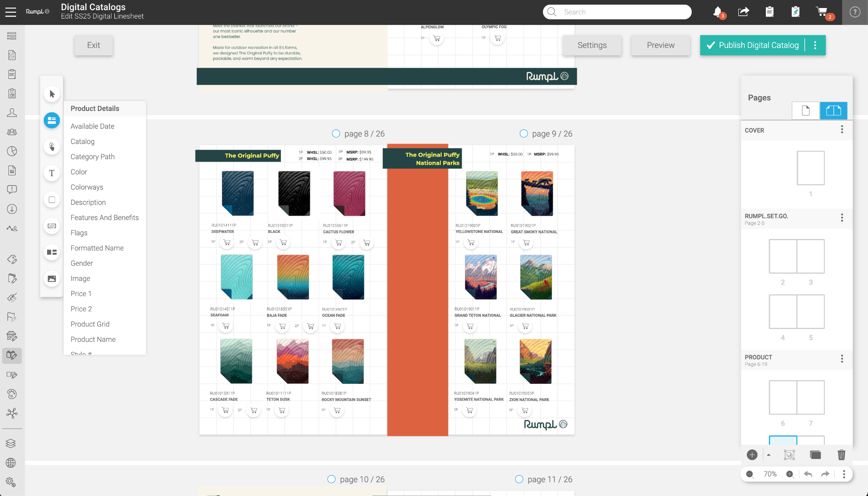Select the layout block tool
This screenshot has width=868, height=496.
[x=52, y=252]
